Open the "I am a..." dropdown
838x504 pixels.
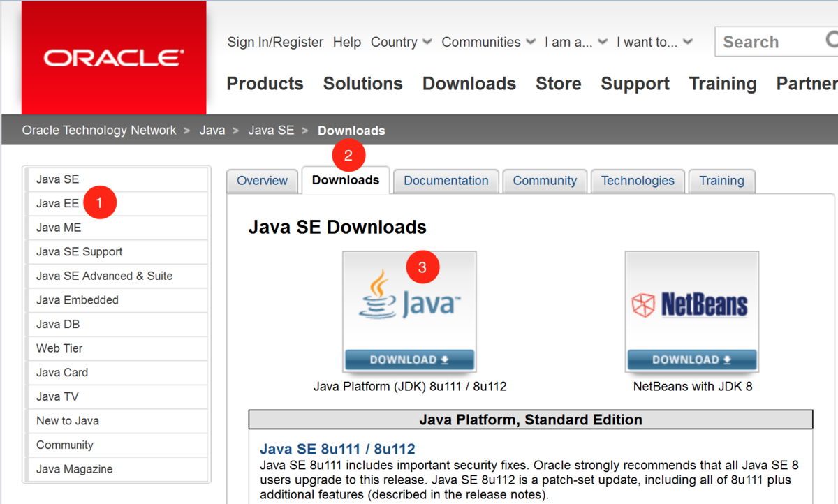tap(576, 42)
